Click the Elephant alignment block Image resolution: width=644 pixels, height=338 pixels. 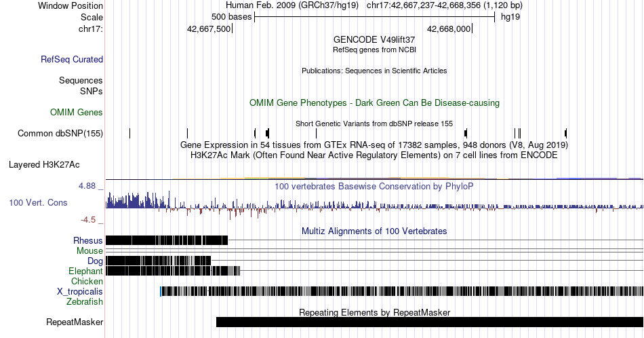tap(173, 271)
